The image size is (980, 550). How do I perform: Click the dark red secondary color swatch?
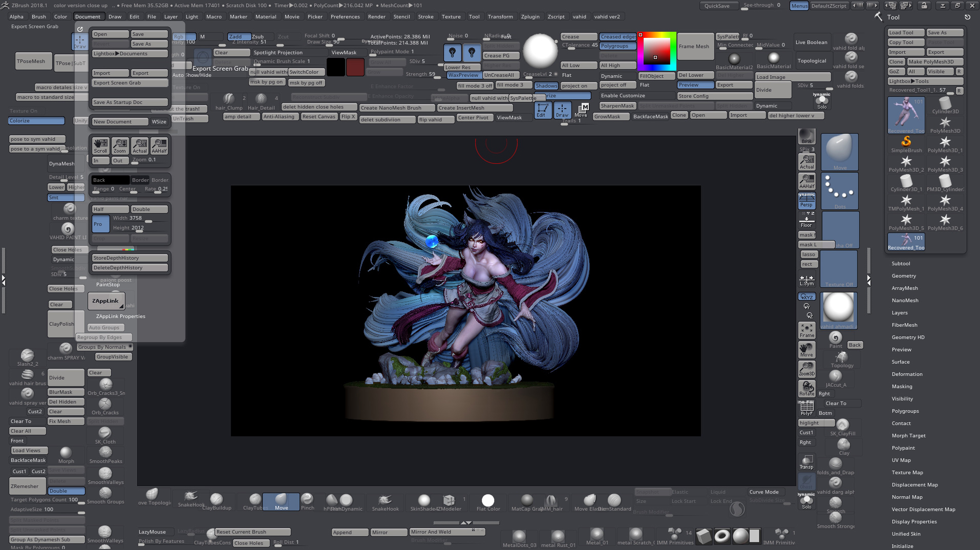pyautogui.click(x=355, y=67)
